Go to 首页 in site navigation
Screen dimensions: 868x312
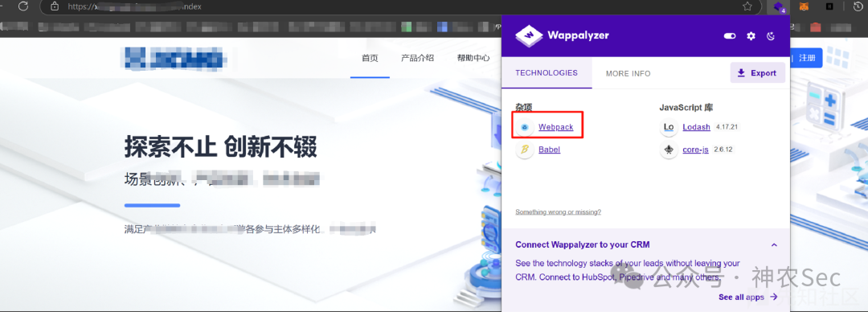click(x=370, y=58)
